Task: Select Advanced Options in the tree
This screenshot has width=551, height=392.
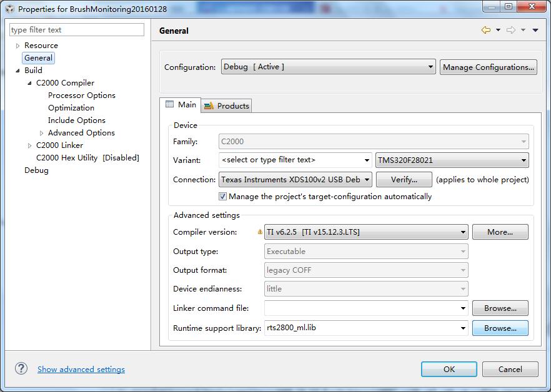Action: point(81,133)
